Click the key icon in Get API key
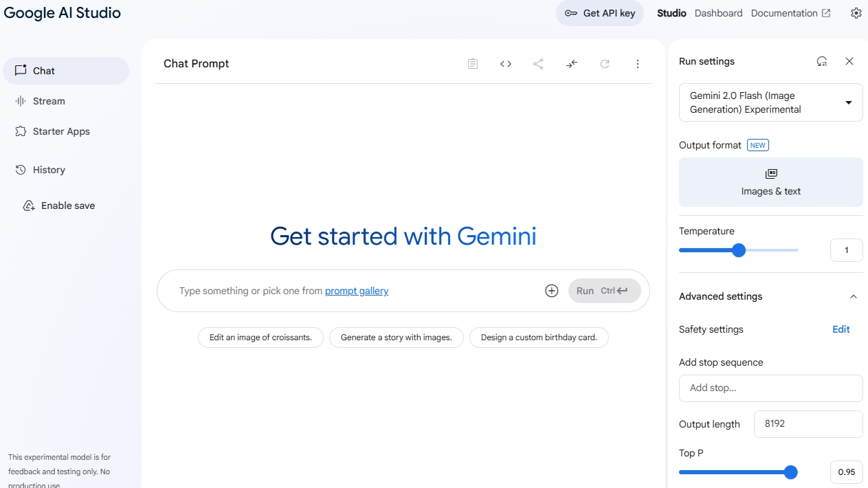 click(571, 13)
